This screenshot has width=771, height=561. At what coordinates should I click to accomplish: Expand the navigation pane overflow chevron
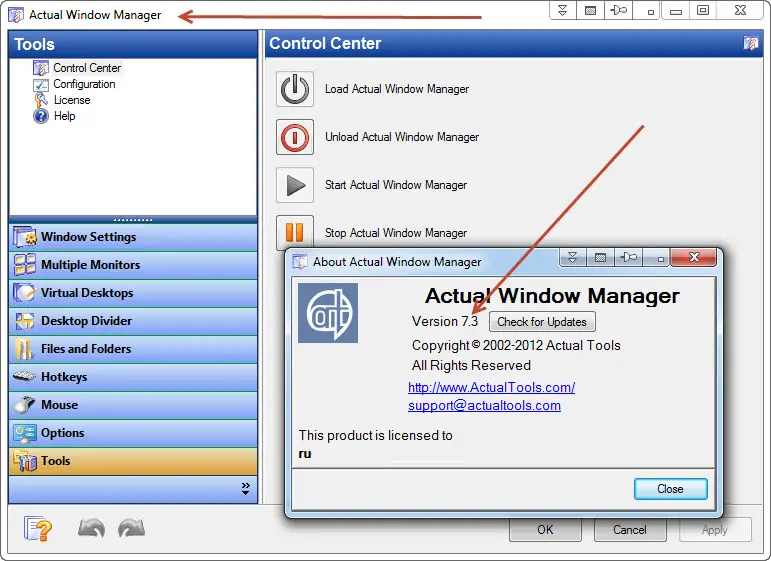pyautogui.click(x=245, y=488)
